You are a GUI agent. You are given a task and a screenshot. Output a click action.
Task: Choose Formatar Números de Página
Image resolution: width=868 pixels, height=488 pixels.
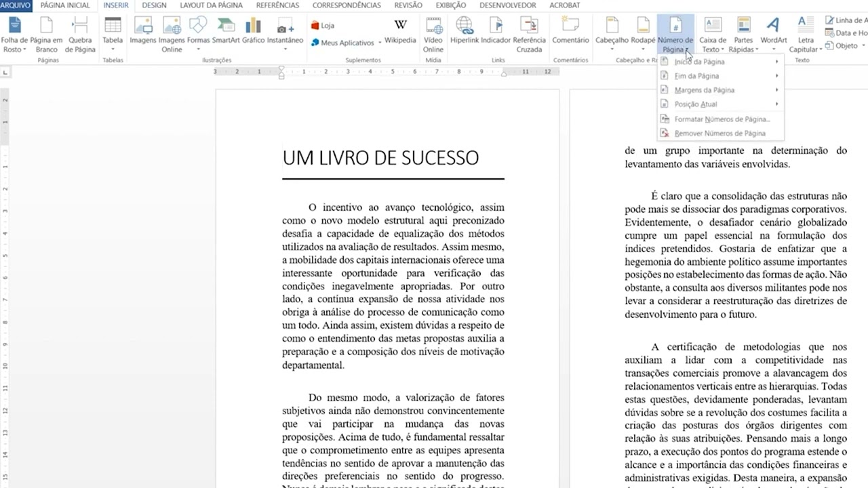pos(721,119)
